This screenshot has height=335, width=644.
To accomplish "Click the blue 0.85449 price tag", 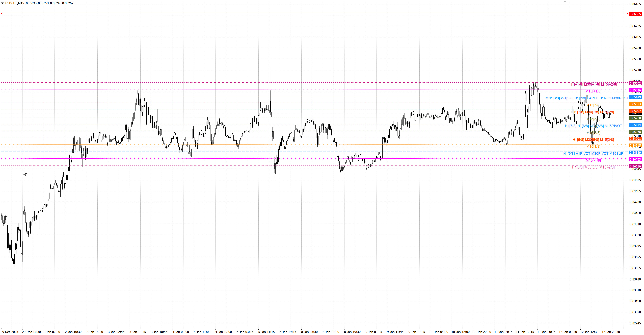I will (x=635, y=97).
